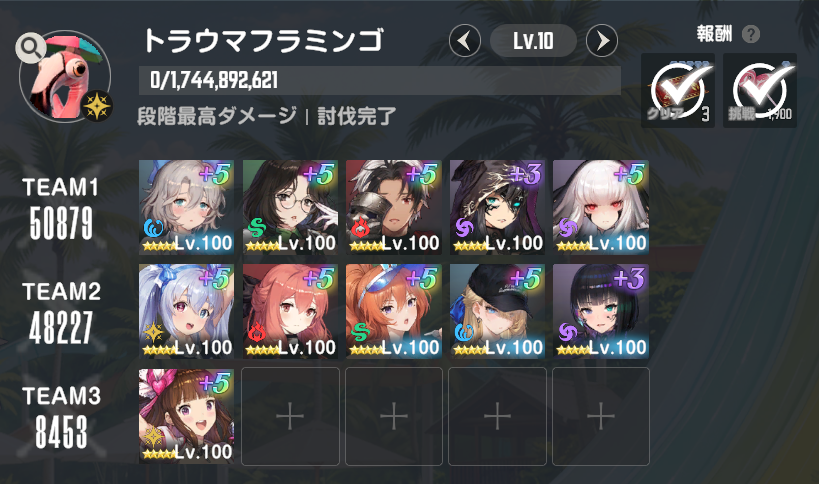
Task: Select TEAM2 orange-haired visor wind character
Action: tap(394, 311)
